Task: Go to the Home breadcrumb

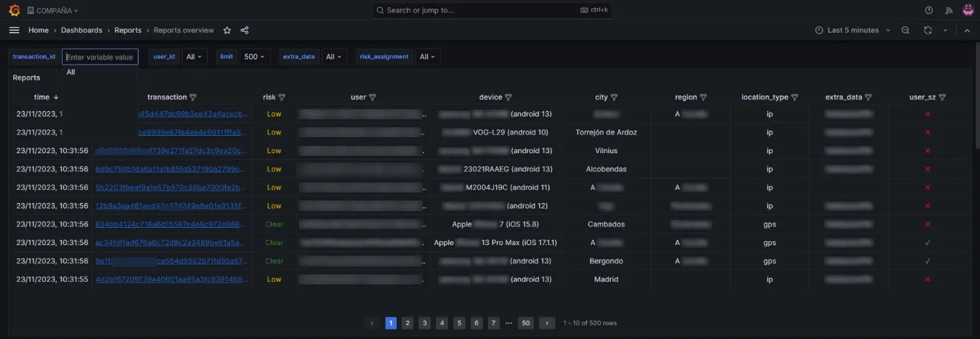Action: click(x=39, y=30)
